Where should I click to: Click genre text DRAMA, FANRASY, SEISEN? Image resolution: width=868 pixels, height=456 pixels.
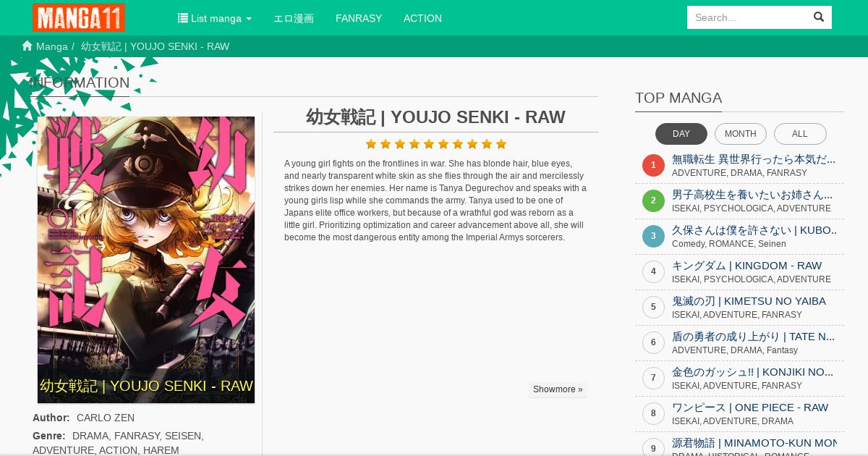(138, 436)
